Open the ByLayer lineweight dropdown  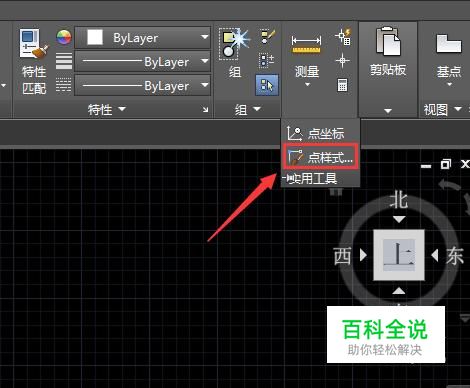[x=205, y=61]
